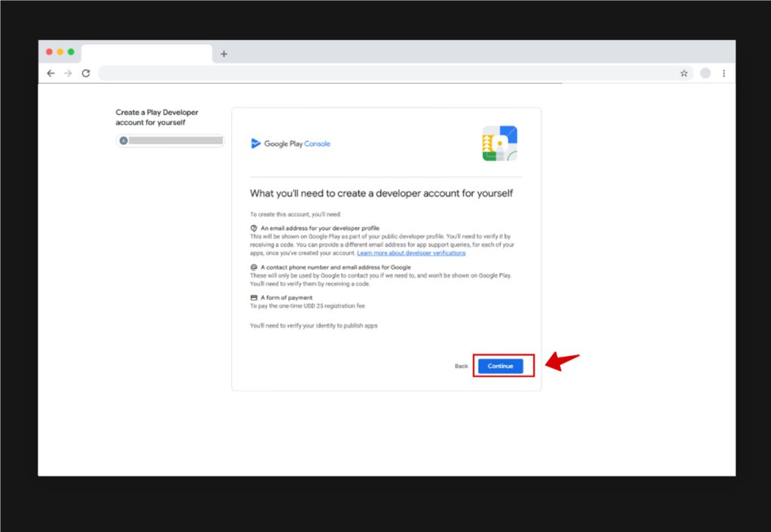Click the Google Play Console logo
Screen dimensions: 771x532
(x=291, y=144)
